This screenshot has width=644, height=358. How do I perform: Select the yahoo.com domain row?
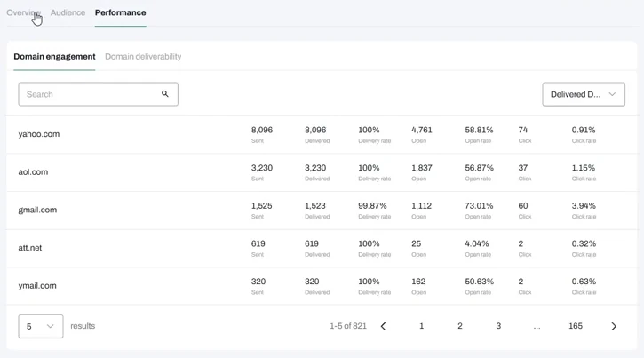tap(322, 135)
